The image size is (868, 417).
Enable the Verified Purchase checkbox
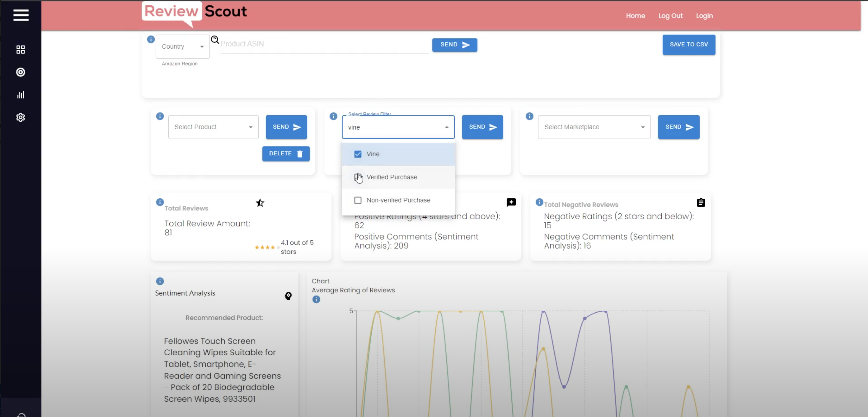(358, 177)
